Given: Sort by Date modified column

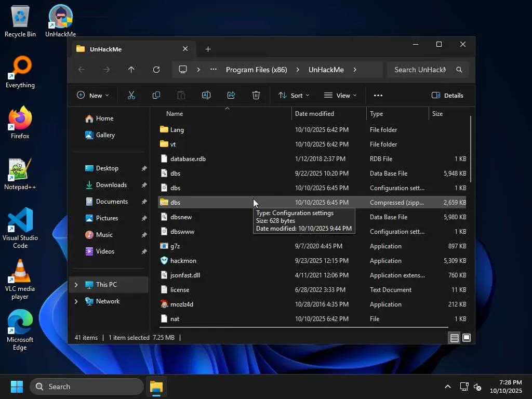Looking at the screenshot, I should tap(329, 114).
